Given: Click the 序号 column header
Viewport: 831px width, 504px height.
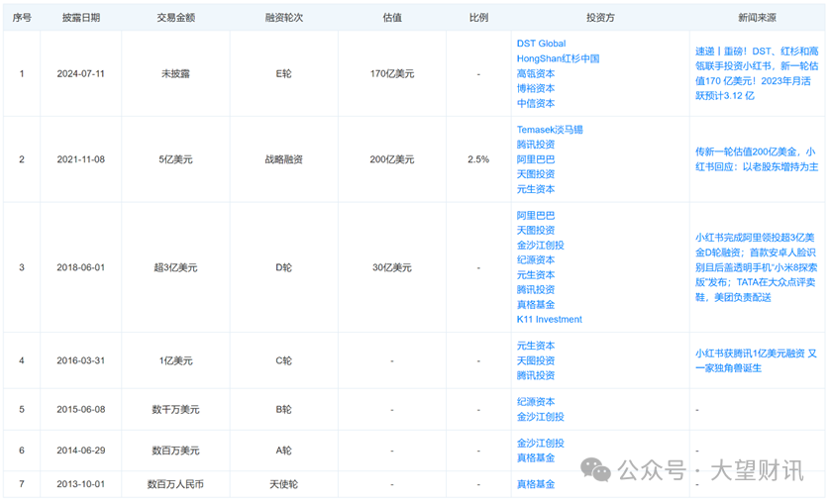Looking at the screenshot, I should tap(22, 18).
